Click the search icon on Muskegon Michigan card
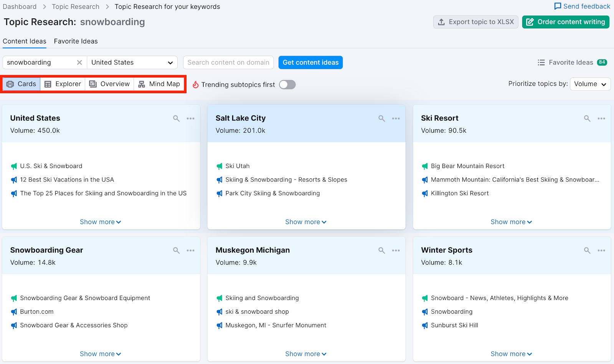 click(381, 250)
